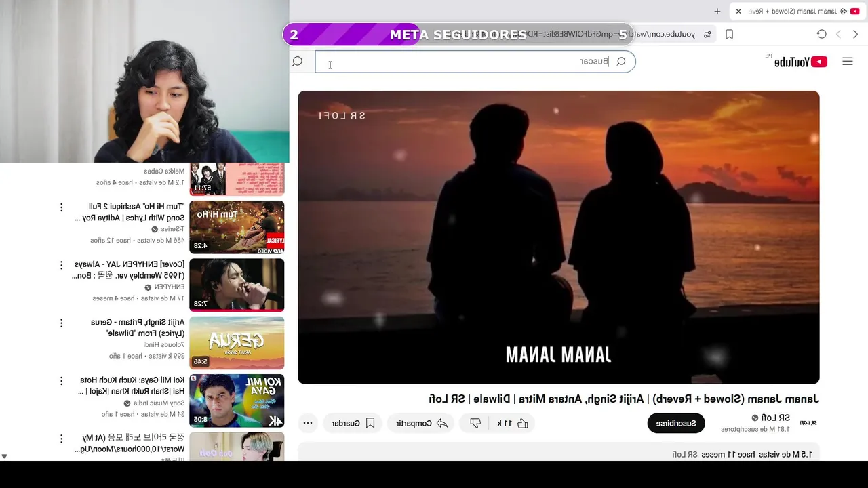The image size is (868, 488).
Task: Open the GERUA thumbnail
Action: click(237, 342)
